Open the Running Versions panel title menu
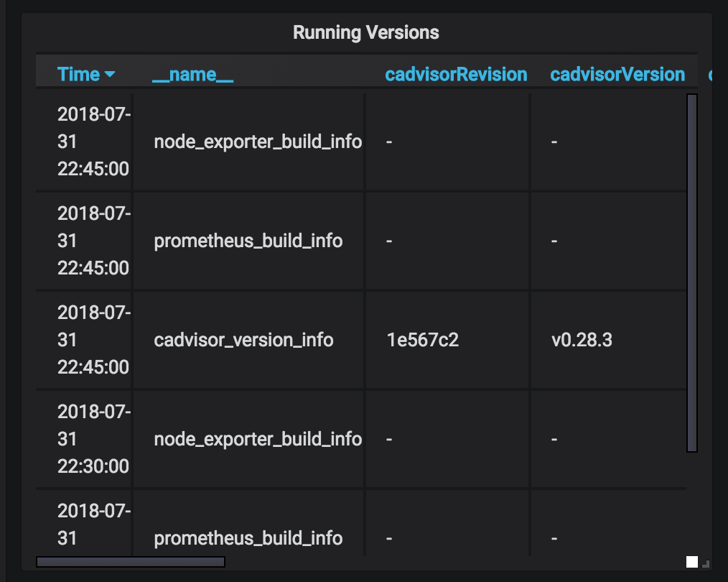Image resolution: width=728 pixels, height=582 pixels. coord(366,32)
